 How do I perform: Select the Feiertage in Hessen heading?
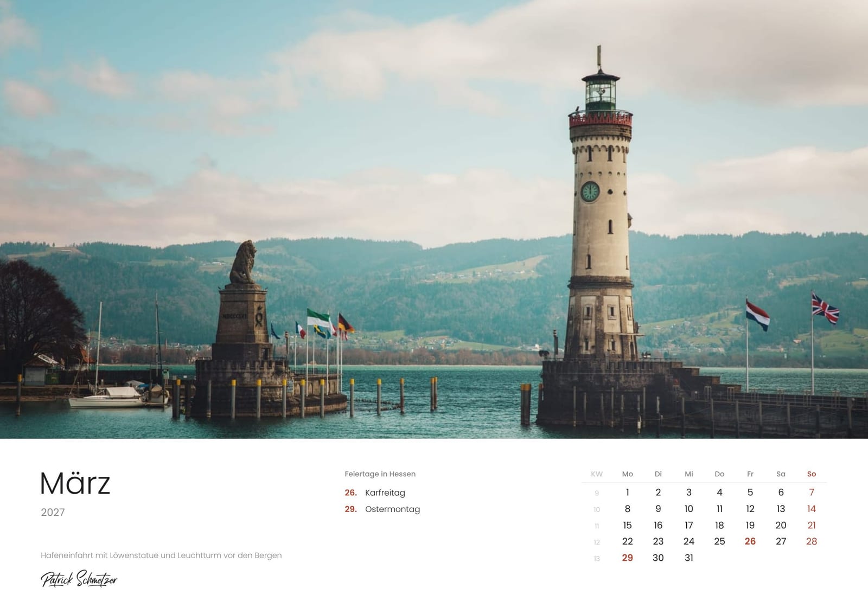point(380,474)
